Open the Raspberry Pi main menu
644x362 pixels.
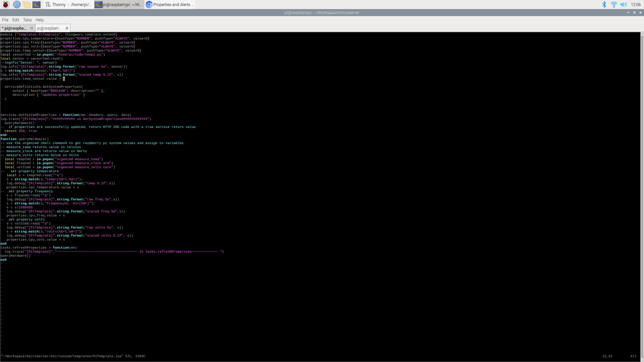[6, 4]
